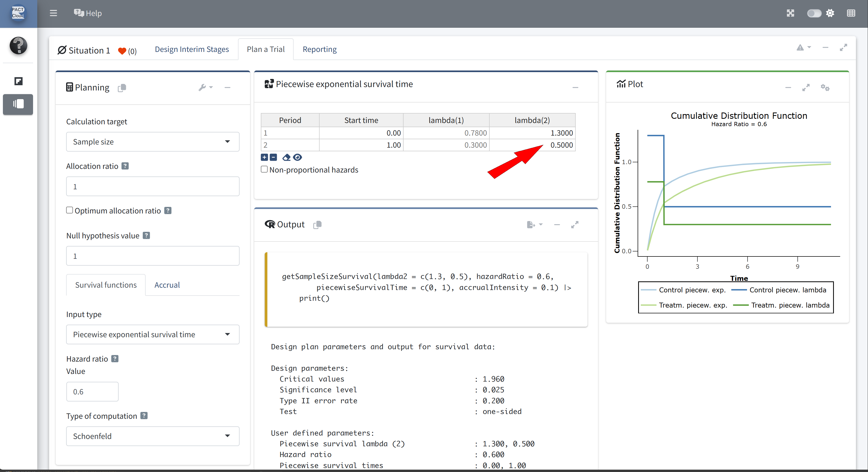
Task: Enable the Non-proportional hazards checkbox
Action: (x=264, y=169)
